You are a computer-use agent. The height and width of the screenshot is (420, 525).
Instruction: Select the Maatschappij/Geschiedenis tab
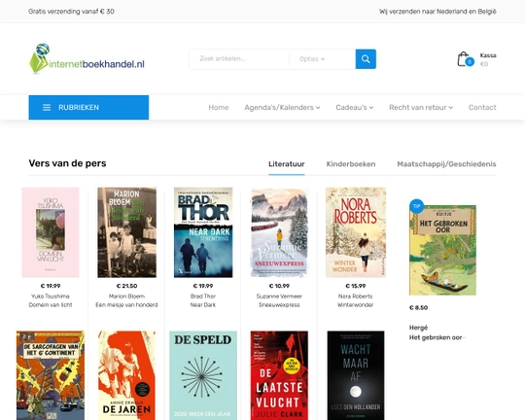446,164
